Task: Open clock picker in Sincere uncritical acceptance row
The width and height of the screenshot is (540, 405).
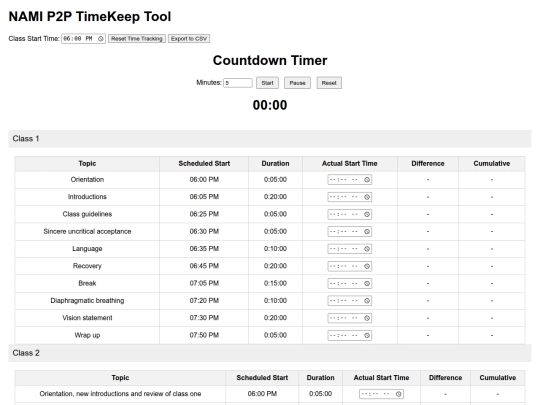Action: pyautogui.click(x=367, y=231)
